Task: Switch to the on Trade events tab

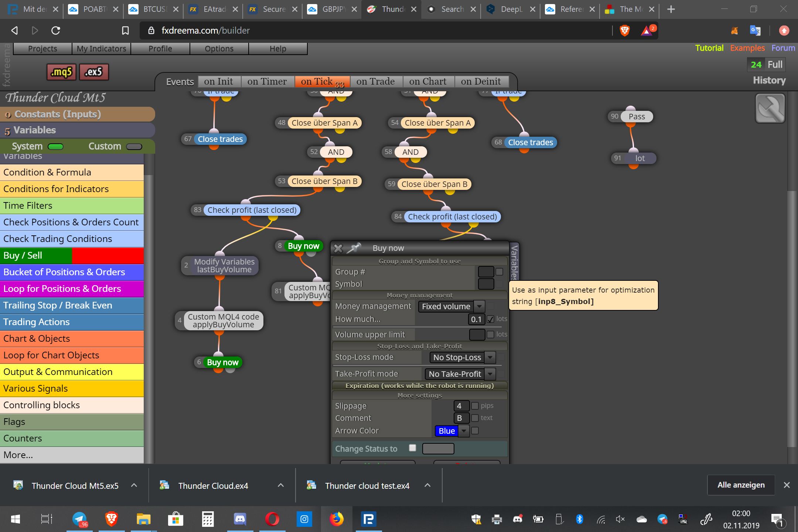Action: [x=375, y=81]
